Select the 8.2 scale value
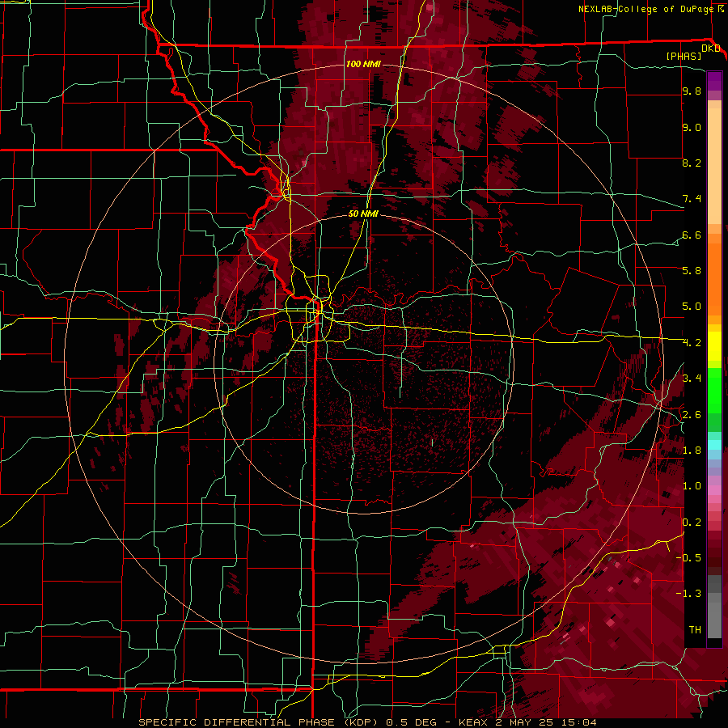The image size is (728, 728). point(692,163)
